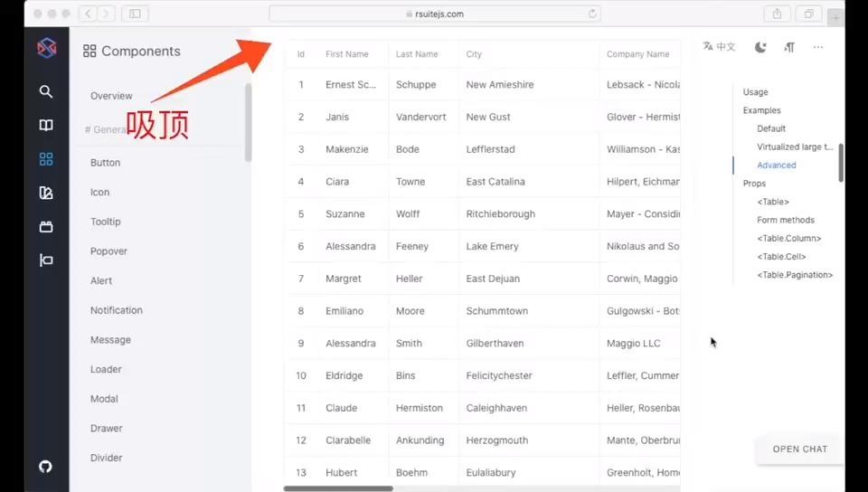868x492 pixels.
Task: Click the rsuitejs.com address bar
Action: 435,14
